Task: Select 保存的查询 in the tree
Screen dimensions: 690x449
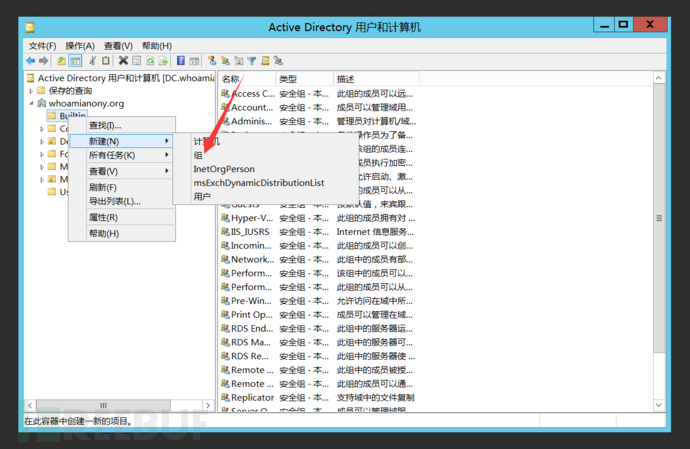Action: pos(70,91)
